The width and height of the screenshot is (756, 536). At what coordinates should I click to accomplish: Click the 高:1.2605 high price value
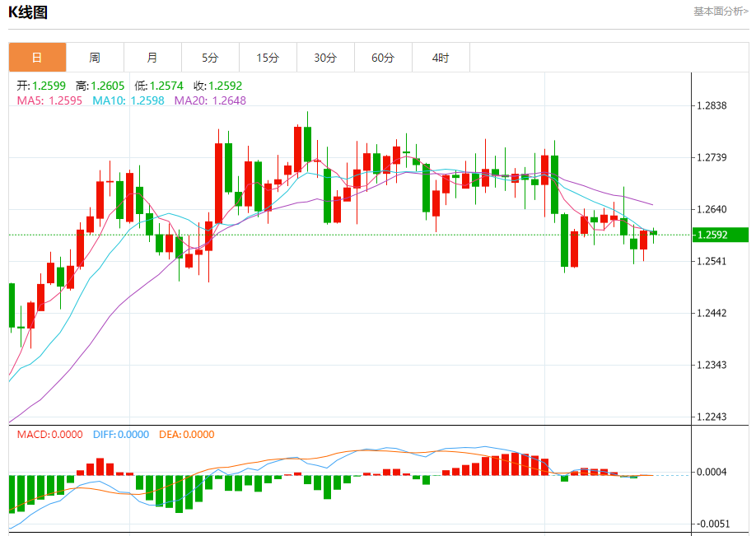pos(100,86)
